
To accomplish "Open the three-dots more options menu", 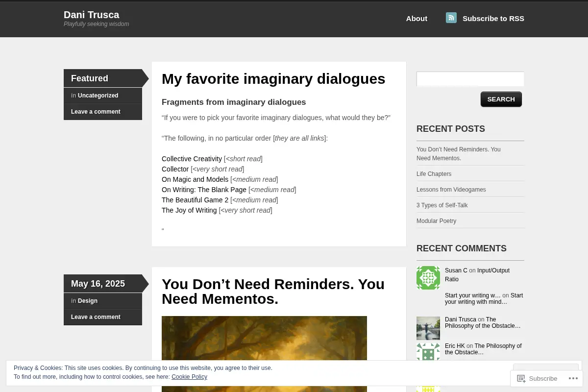I will click(x=573, y=378).
